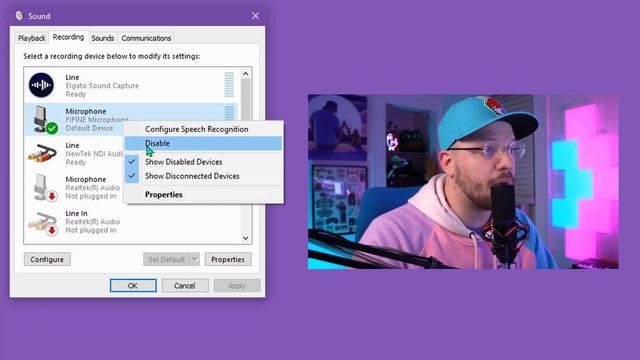Screen dimensions: 640x360
Task: Toggle Show Disabled Devices option
Action: click(203, 162)
